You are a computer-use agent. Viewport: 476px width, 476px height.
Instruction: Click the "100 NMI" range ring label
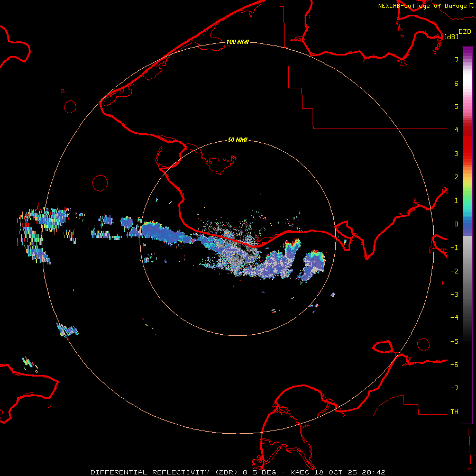click(237, 42)
